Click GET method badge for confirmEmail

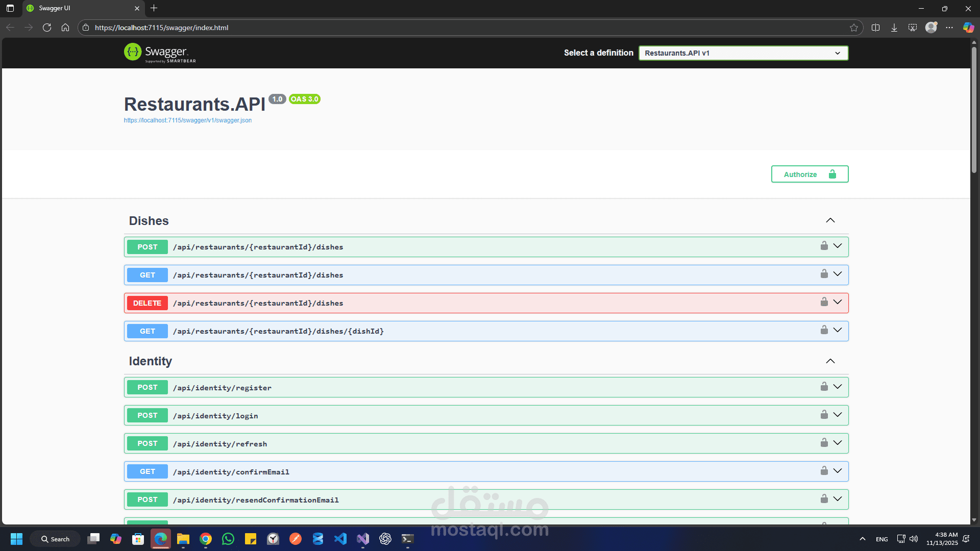[x=148, y=471]
